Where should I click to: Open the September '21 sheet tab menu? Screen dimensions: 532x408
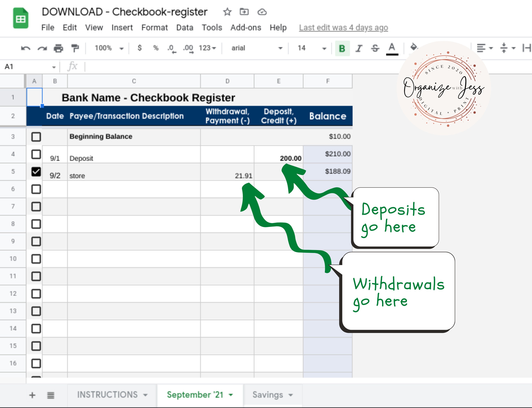click(x=230, y=395)
